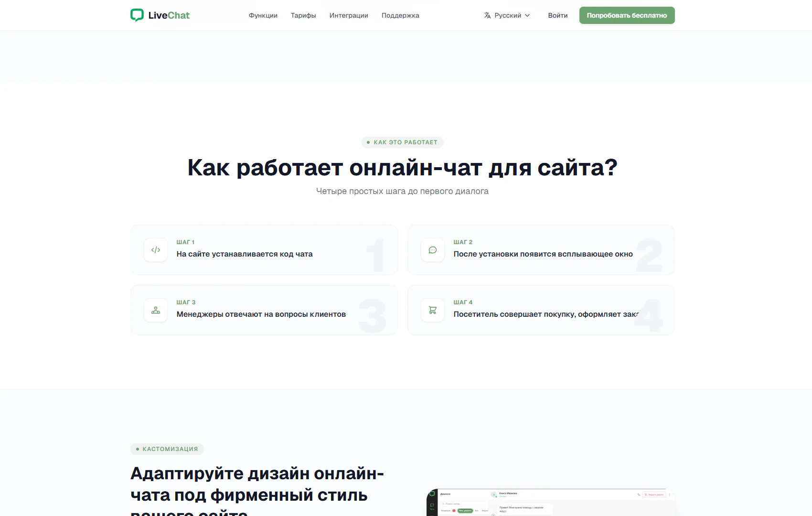812x516 pixels.
Task: Click the dashboard preview thumbnail
Action: click(550, 502)
